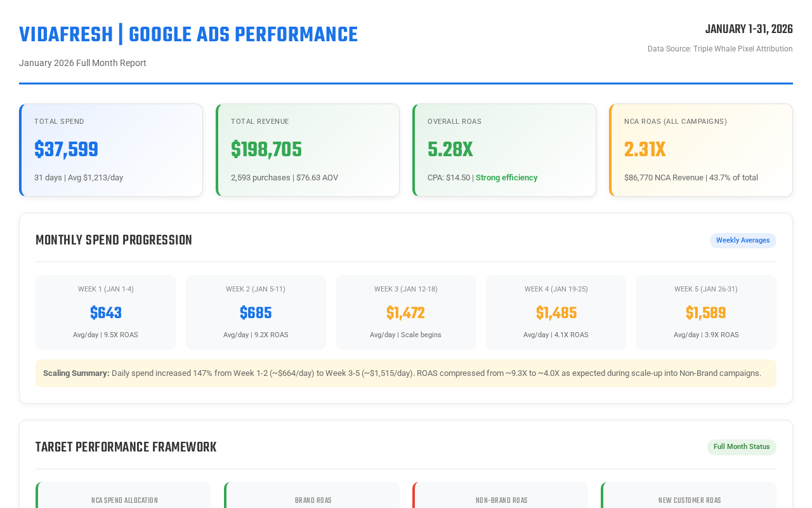Click the WEEK 4 (JAN 19-25) card
This screenshot has width=812, height=508.
coord(556,312)
